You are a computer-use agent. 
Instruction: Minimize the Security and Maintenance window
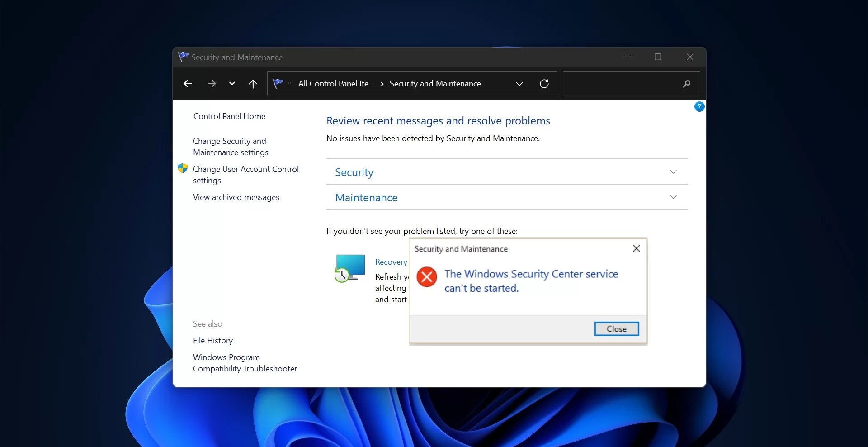coord(627,57)
